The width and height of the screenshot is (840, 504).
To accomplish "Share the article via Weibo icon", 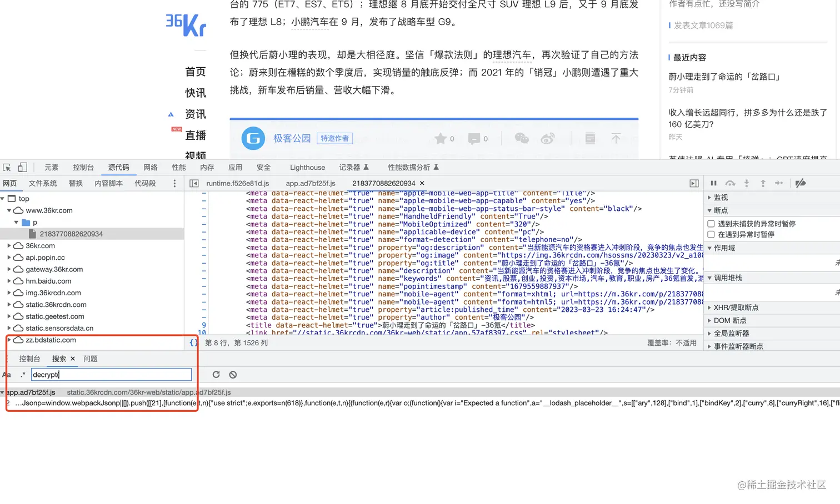I will 548,138.
